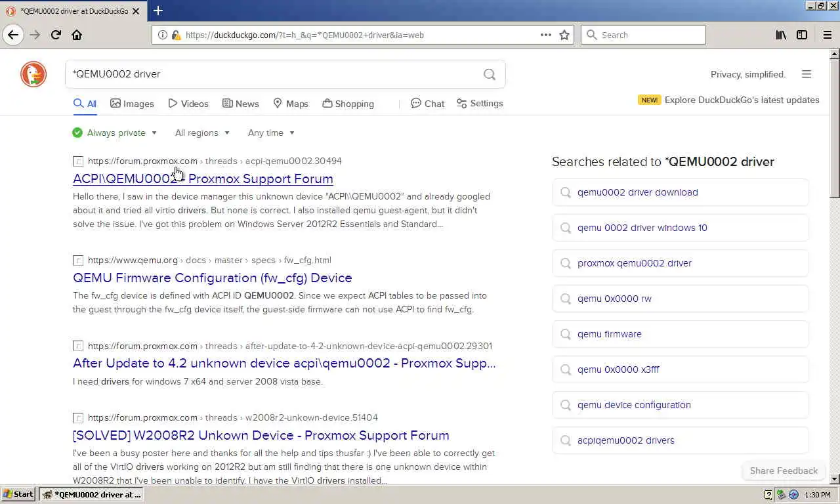Switch to the Images tab
This screenshot has width=840, height=504.
click(x=132, y=104)
